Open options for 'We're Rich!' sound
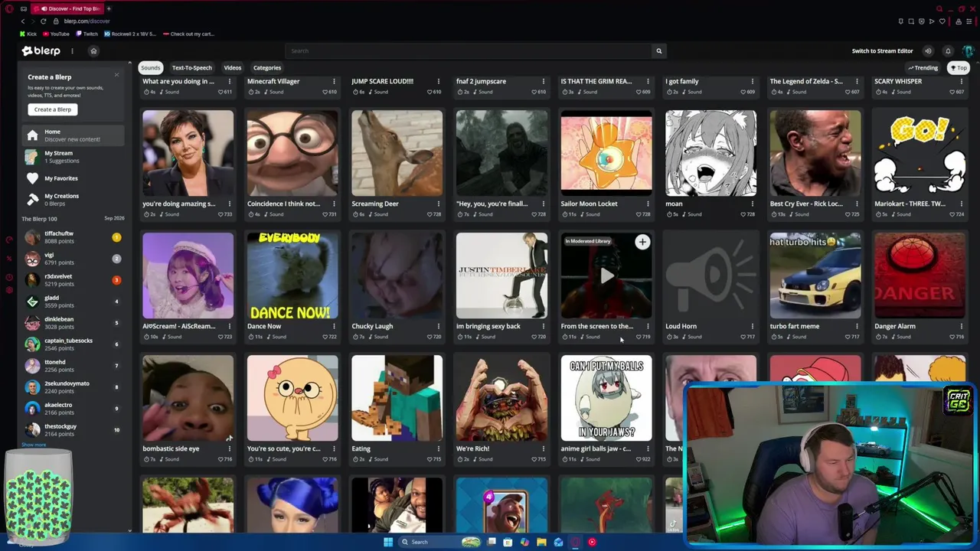The width and height of the screenshot is (980, 551). pyautogui.click(x=543, y=448)
